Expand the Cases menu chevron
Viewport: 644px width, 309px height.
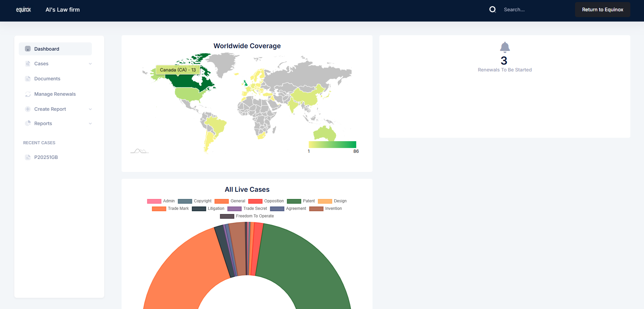coord(90,64)
